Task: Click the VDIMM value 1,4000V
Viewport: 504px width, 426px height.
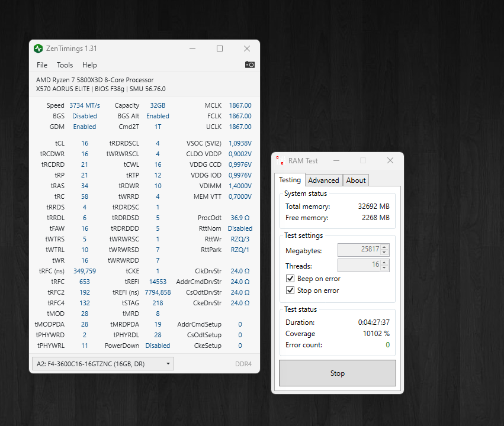Action: point(240,186)
